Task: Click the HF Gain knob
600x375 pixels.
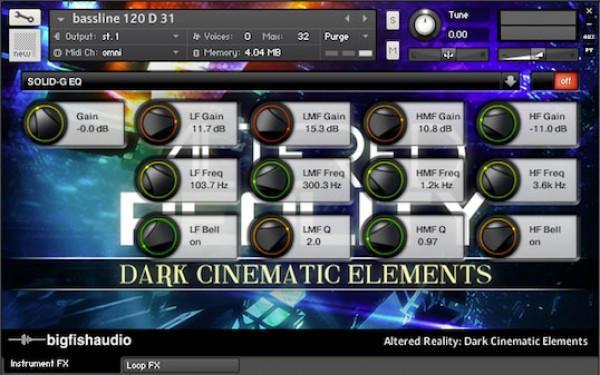Action: (x=498, y=123)
